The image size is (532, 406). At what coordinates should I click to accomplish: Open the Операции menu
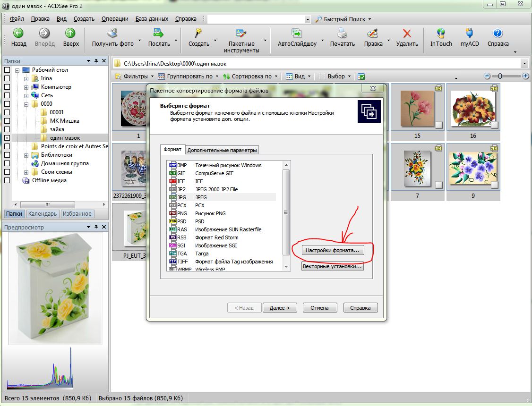pyautogui.click(x=115, y=19)
